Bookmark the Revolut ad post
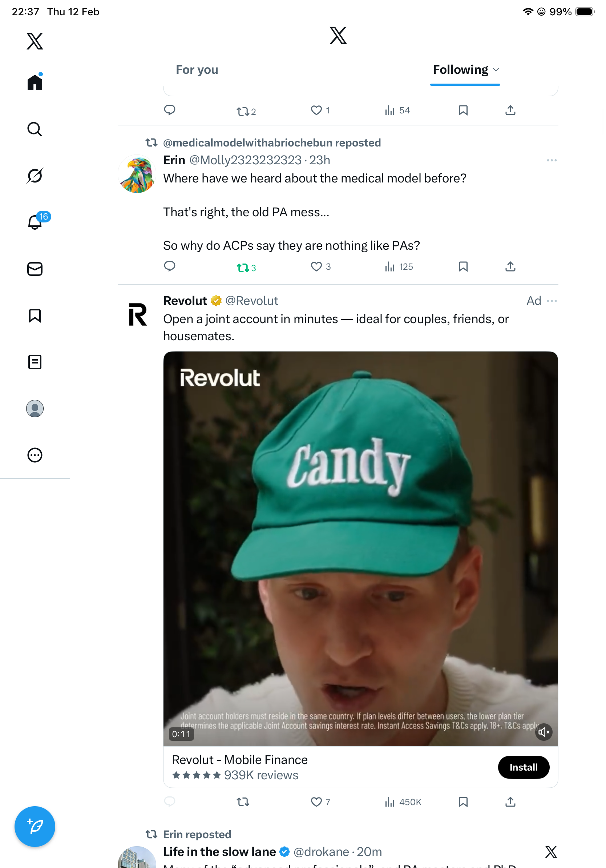Screen dimensions: 606x868 463,802
